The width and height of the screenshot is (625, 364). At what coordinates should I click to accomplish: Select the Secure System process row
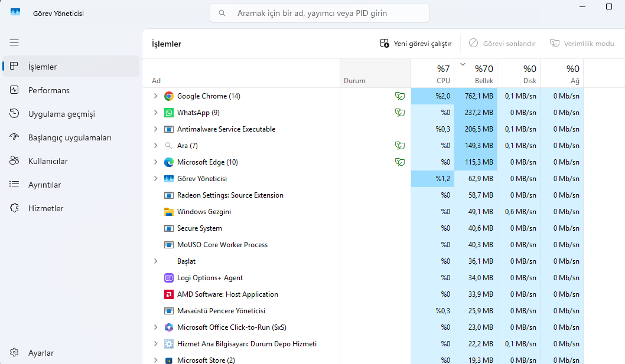[363, 228]
